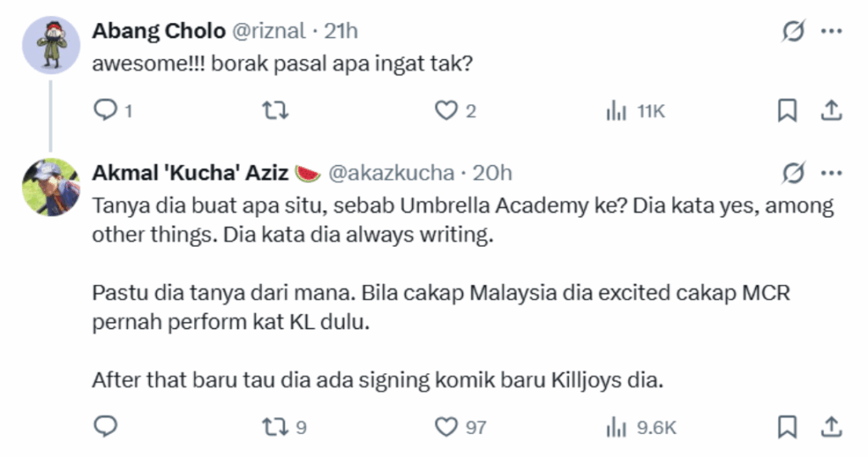The image size is (868, 457).
Task: Visit the @akazkucha profile handle
Action: (x=392, y=173)
